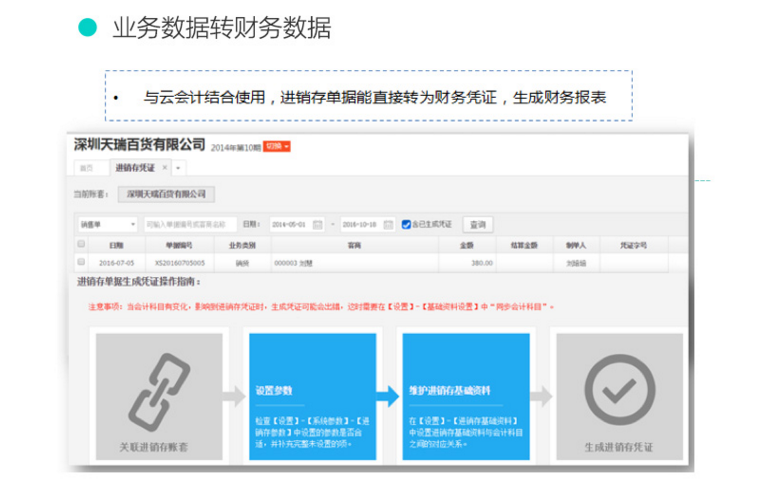Check the select-all checkbox in the table header
Viewport: 758px width, 503px height.
(x=81, y=244)
